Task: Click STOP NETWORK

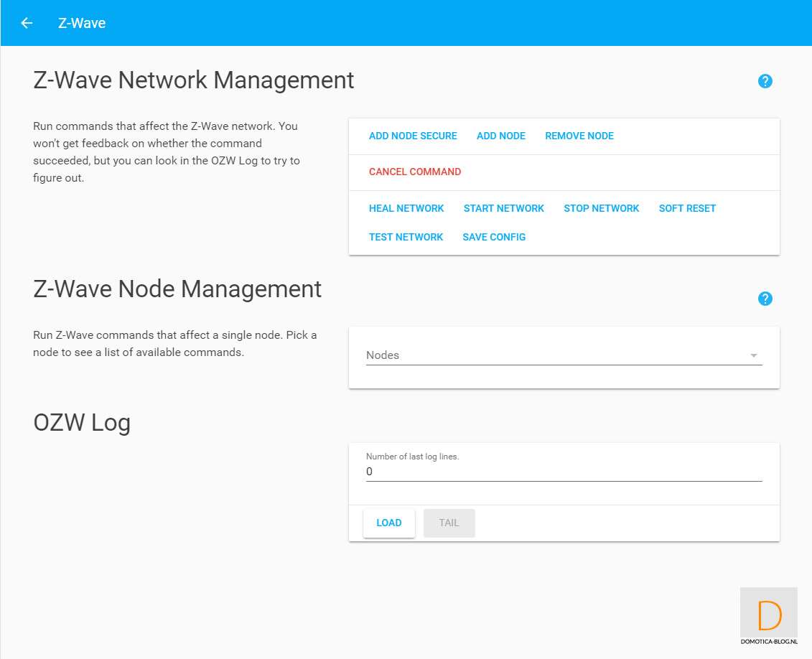Action: click(601, 208)
